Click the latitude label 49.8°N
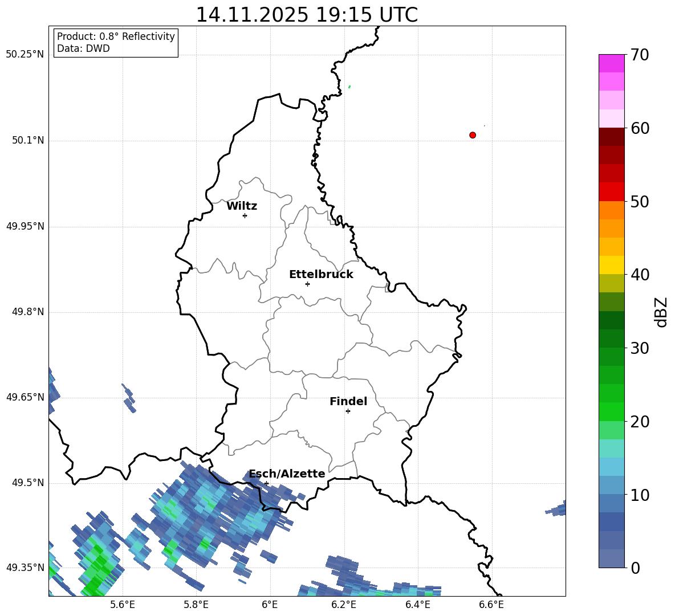Screen dimensions: 675x616 point(28,312)
